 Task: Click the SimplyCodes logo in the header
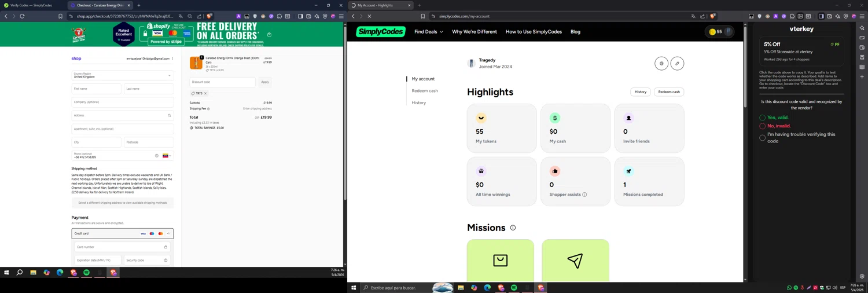point(380,32)
